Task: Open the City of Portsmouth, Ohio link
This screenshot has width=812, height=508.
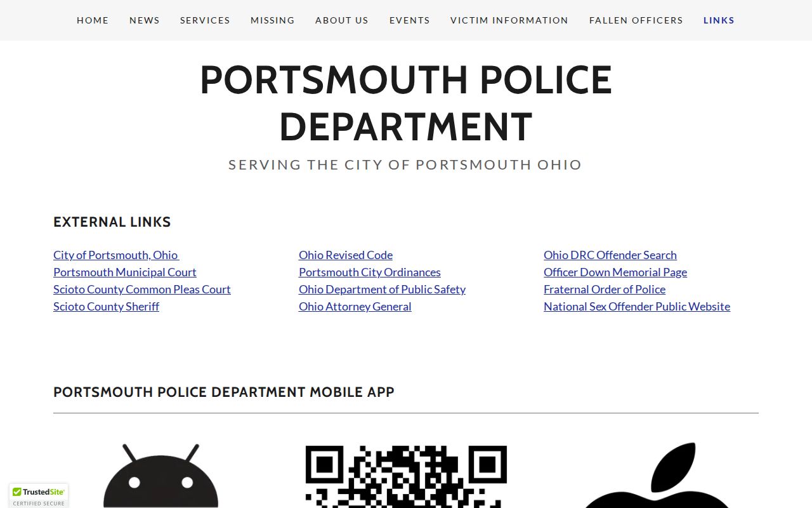Action: pyautogui.click(x=116, y=255)
